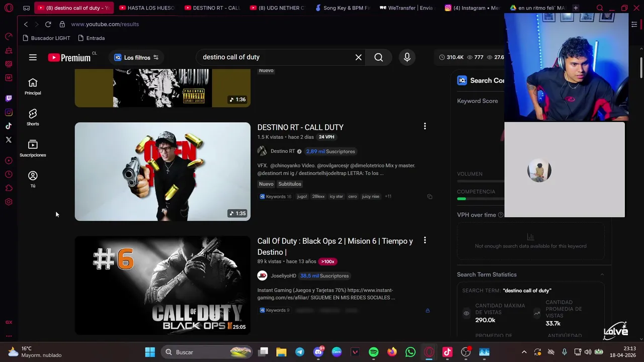
Task: Visit JoseliyoHD channel name
Action: tap(283, 276)
